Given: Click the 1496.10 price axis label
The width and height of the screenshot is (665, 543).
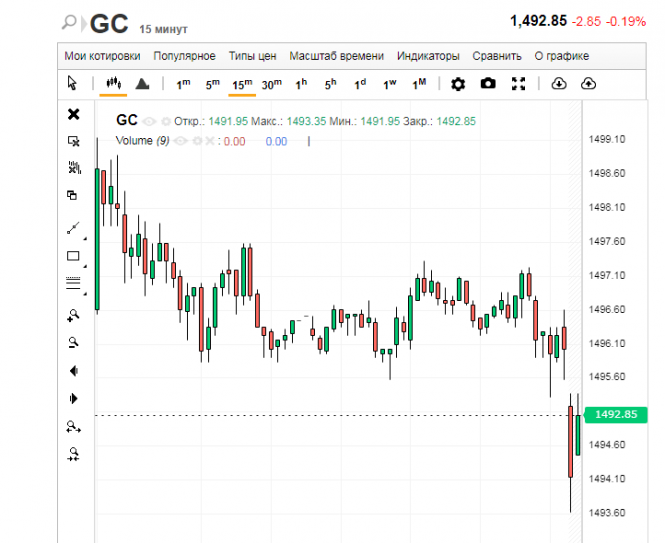Looking at the screenshot, I should pos(607,343).
